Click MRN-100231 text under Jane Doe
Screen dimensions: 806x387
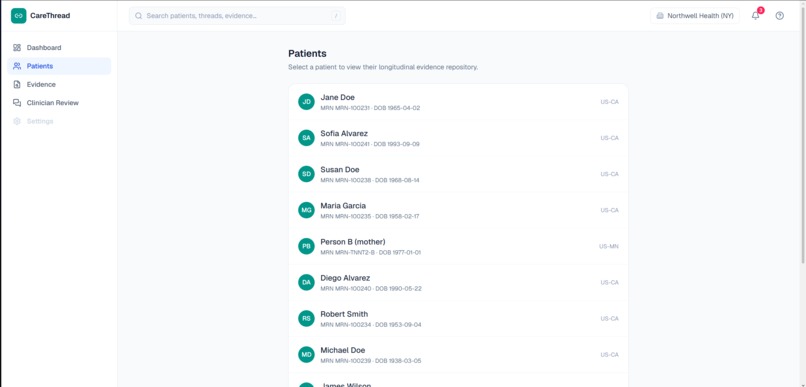point(352,108)
